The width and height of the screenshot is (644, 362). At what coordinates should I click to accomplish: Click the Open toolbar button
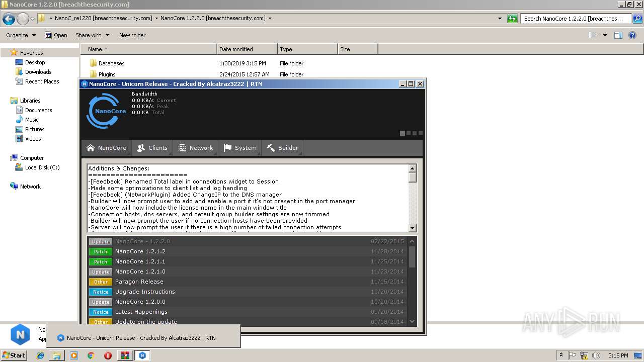pos(56,35)
